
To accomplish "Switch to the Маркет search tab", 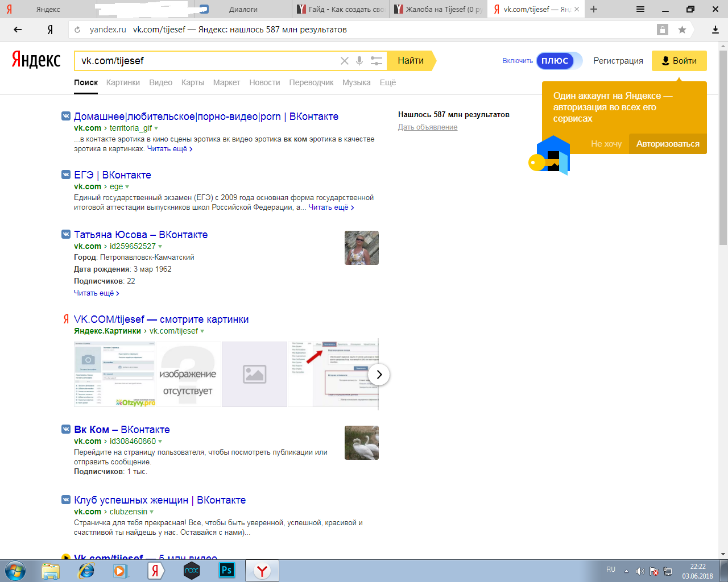I will [226, 82].
